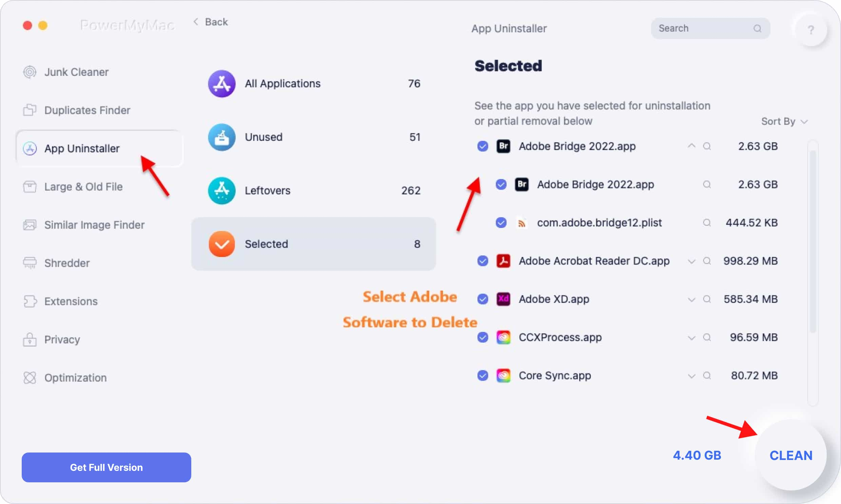
Task: Toggle checkbox for Adobe Acrobat Reader DC.app
Action: [484, 260]
